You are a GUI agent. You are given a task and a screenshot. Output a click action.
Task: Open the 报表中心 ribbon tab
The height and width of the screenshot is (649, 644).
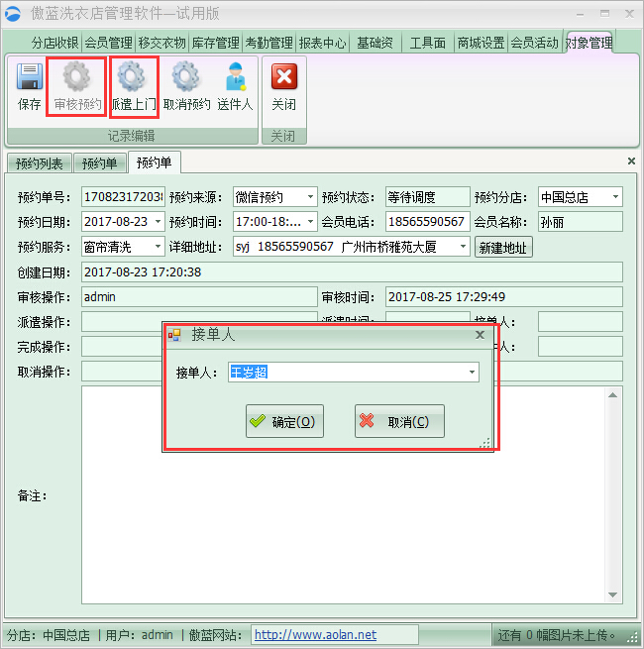[x=322, y=43]
